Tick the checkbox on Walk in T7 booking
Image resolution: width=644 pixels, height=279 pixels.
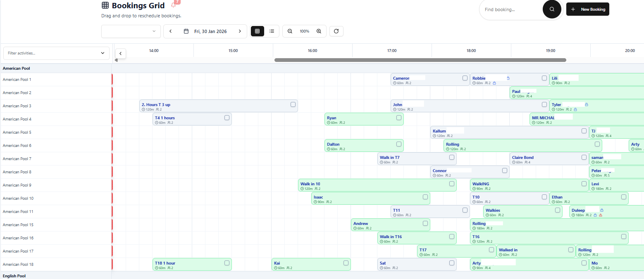pyautogui.click(x=452, y=157)
